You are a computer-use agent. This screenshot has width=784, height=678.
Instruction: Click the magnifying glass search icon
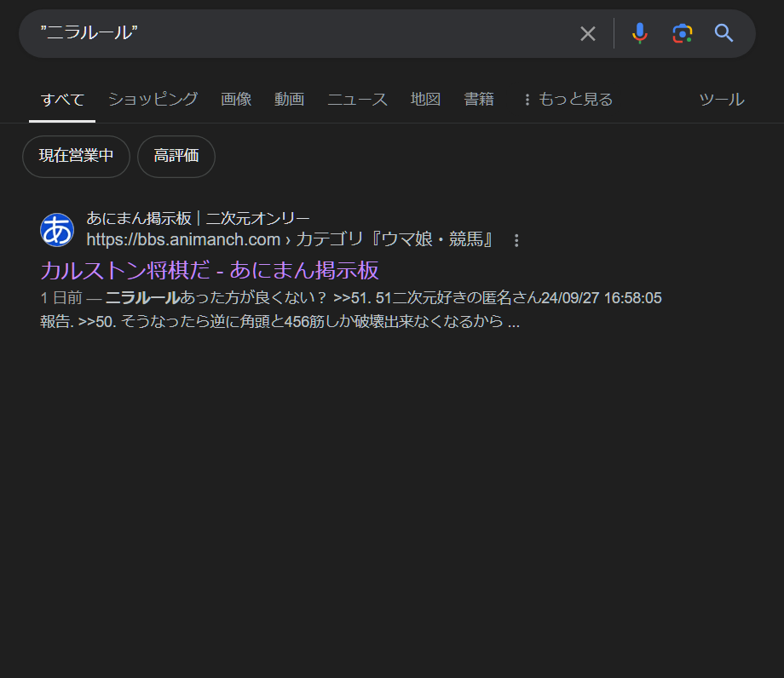tap(723, 33)
